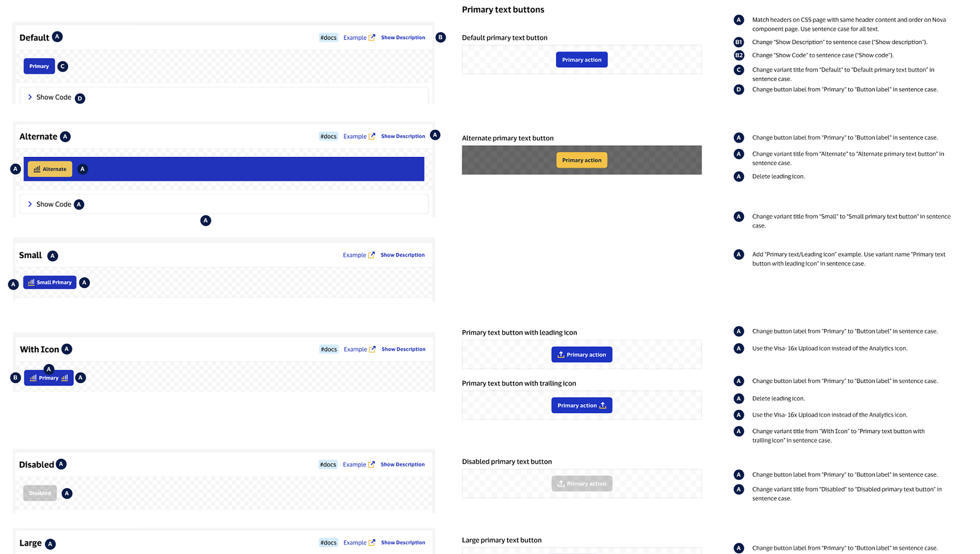This screenshot has width=980, height=554.
Task: Select note changing "Small" variant title
Action: coord(851,221)
